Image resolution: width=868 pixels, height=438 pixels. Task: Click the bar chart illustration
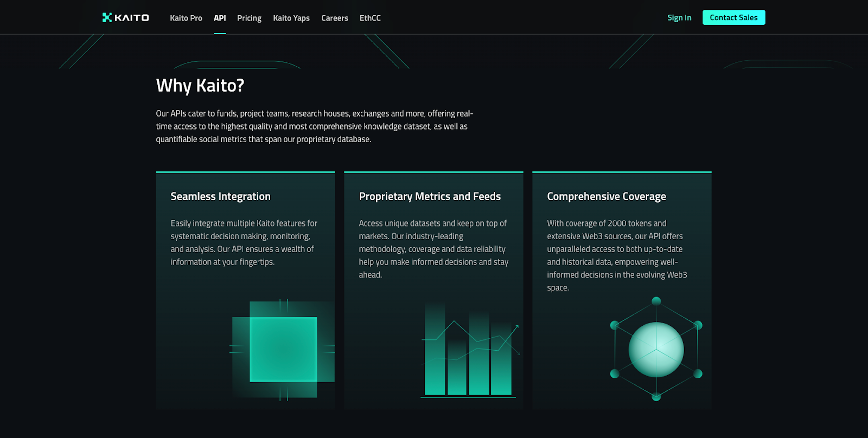[470, 350]
